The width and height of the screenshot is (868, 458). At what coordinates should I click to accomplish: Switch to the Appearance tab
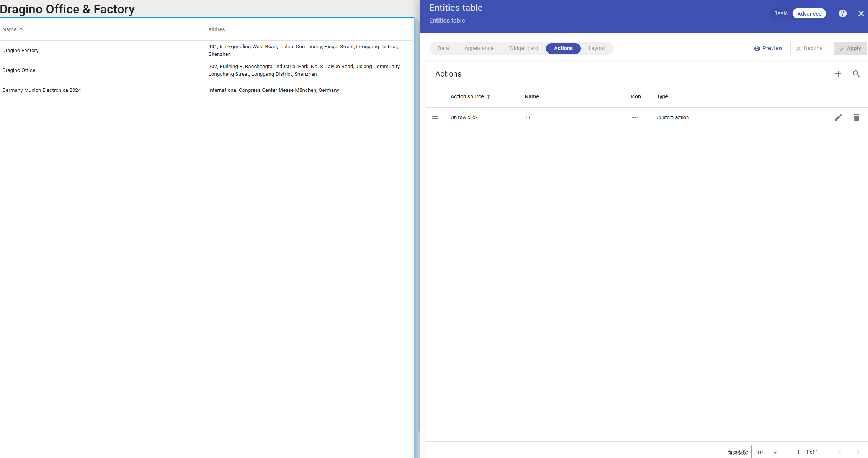[479, 49]
